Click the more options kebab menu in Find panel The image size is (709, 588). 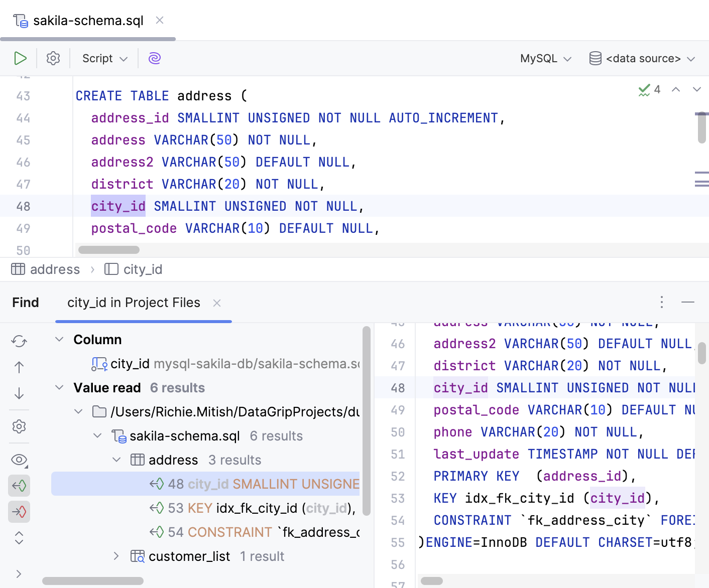click(x=662, y=302)
